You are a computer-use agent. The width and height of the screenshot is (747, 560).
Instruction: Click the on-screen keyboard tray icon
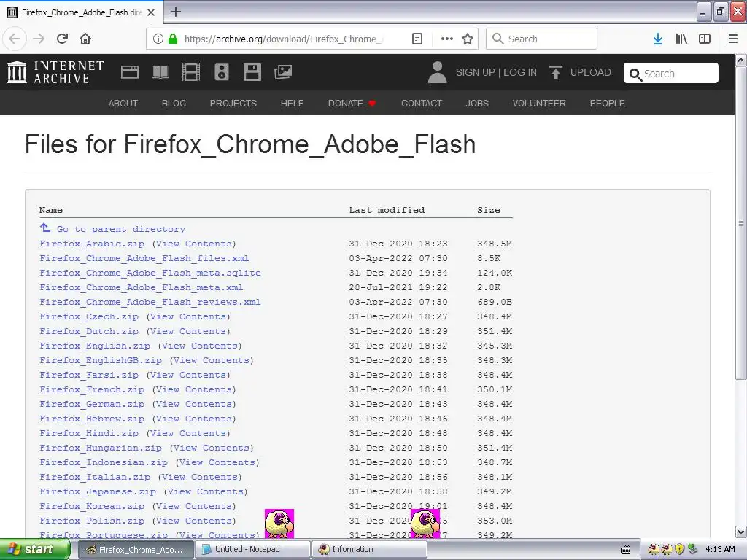click(x=625, y=550)
